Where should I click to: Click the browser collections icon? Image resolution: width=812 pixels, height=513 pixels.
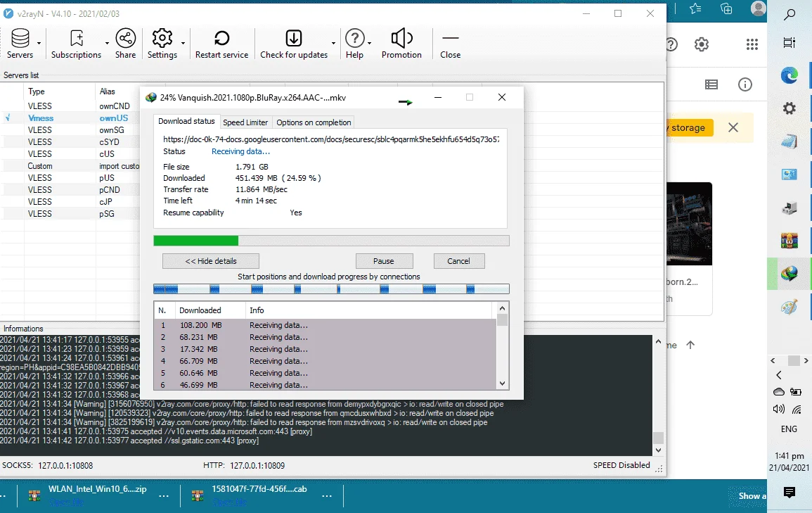click(726, 8)
